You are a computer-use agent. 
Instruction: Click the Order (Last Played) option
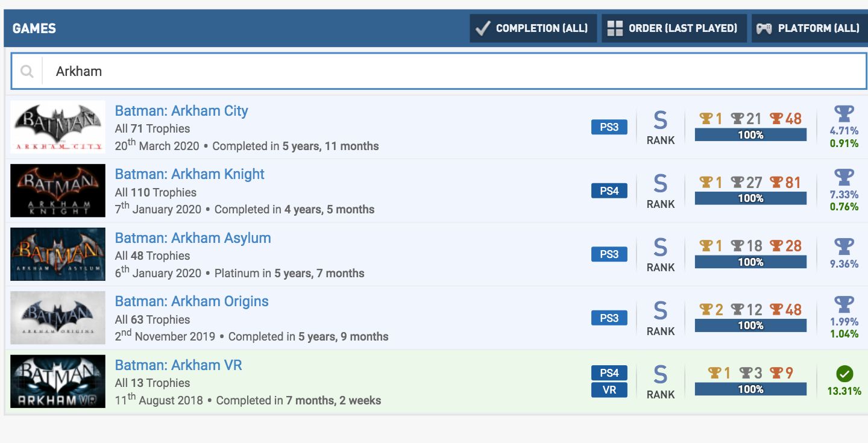coord(673,28)
